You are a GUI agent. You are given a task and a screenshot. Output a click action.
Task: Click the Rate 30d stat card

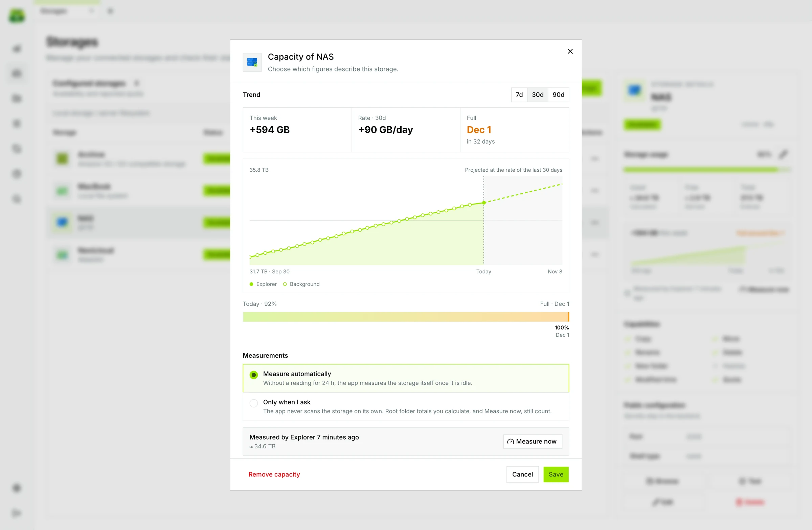tap(406, 130)
